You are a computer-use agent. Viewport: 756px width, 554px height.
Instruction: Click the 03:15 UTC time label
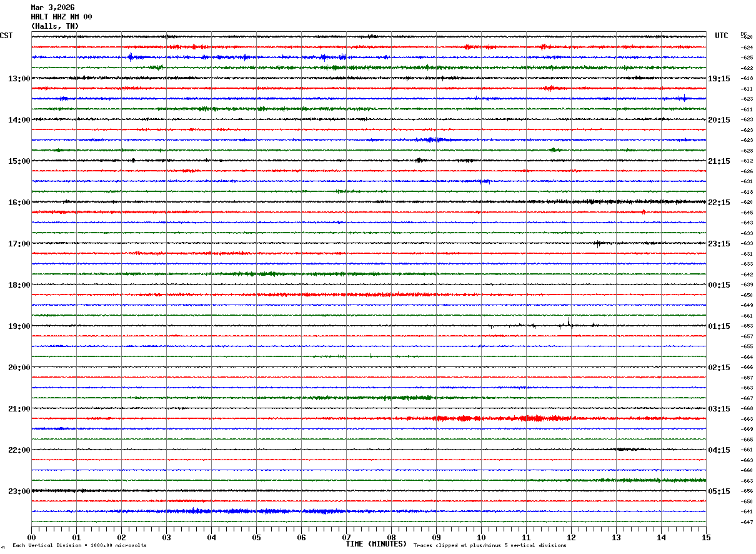[719, 409]
